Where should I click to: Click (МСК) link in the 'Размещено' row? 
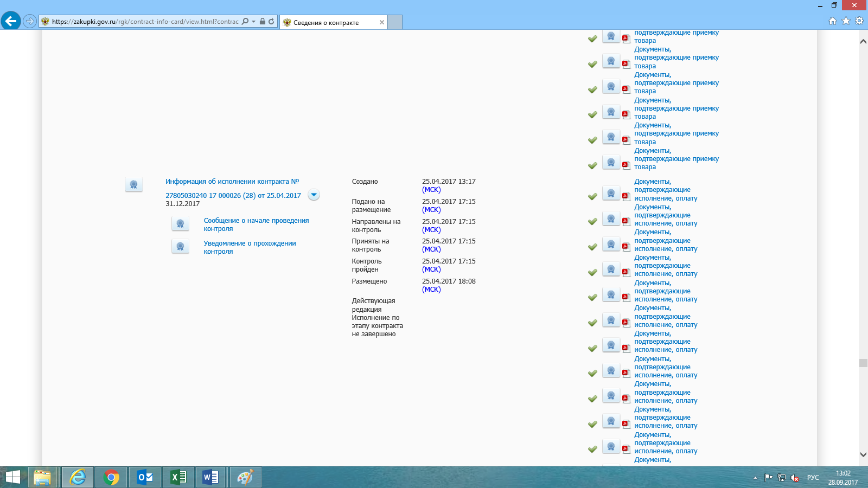click(431, 290)
